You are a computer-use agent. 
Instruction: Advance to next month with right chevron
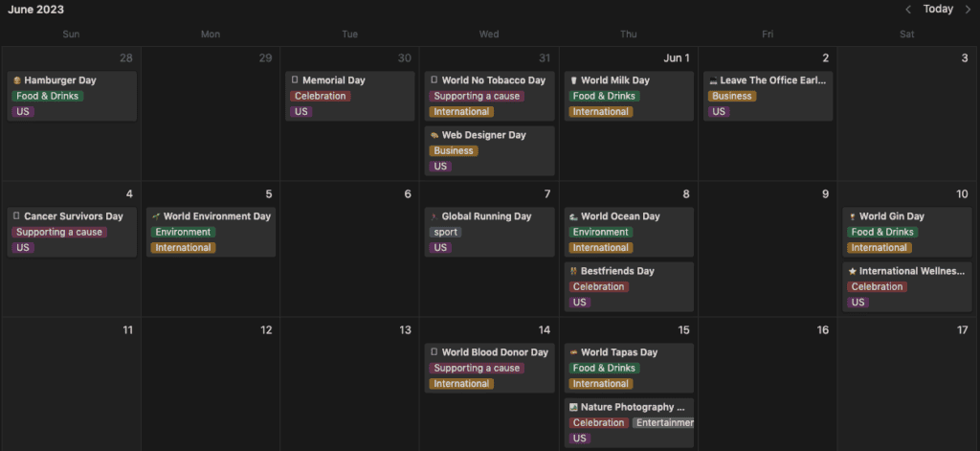click(967, 10)
